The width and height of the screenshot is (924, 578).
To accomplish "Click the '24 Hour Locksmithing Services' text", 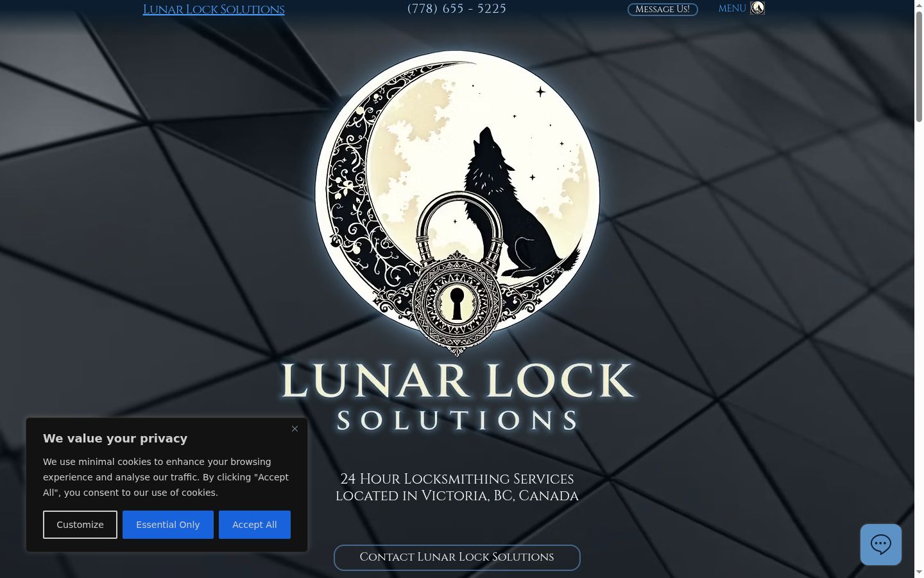I will click(457, 479).
